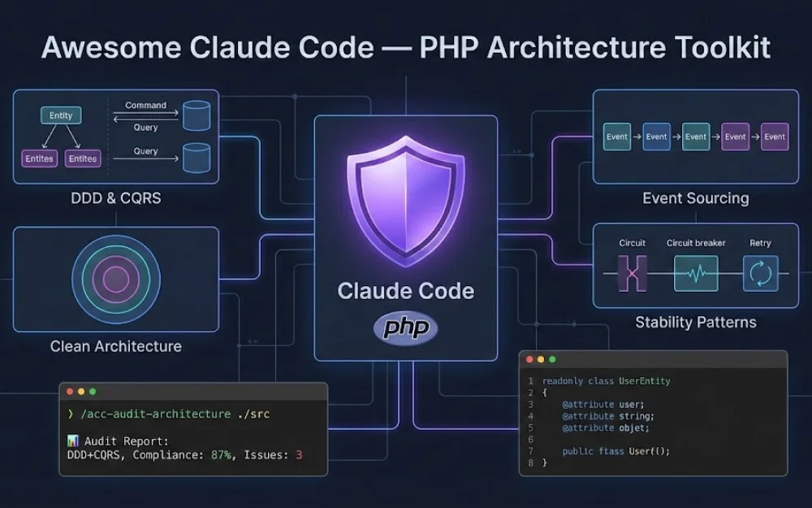Click the Clean Architecture caption
Viewport: 812px width, 508px height.
click(116, 346)
